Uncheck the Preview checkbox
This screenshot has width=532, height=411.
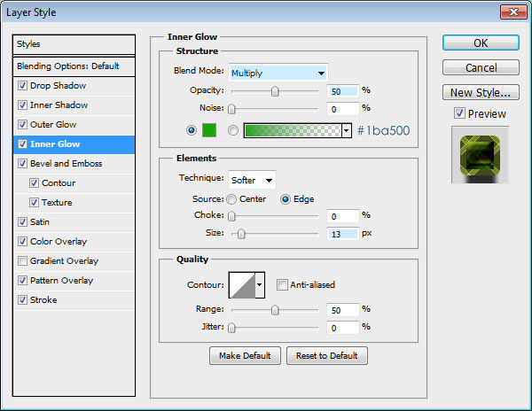coord(458,113)
